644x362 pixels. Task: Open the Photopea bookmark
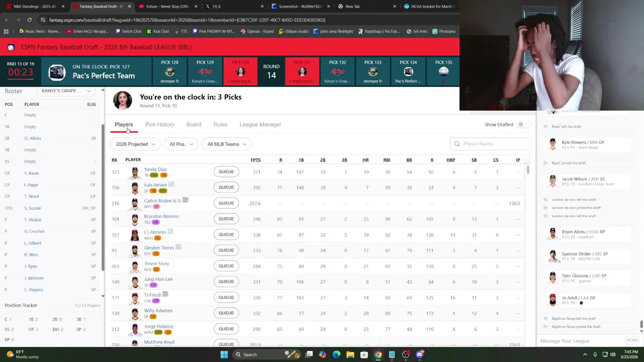coord(443,31)
